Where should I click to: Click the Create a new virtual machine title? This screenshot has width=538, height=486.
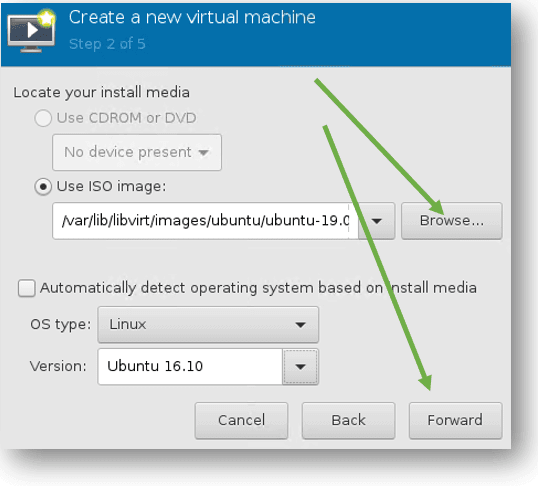tap(192, 17)
